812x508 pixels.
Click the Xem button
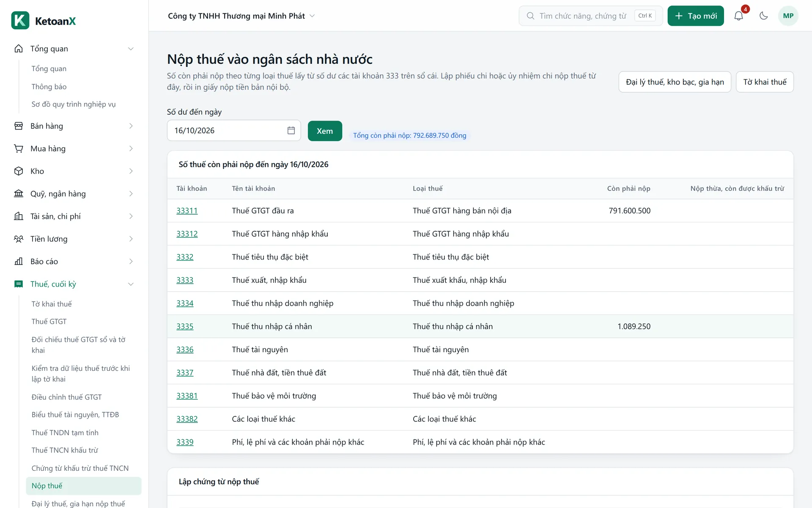pyautogui.click(x=325, y=131)
